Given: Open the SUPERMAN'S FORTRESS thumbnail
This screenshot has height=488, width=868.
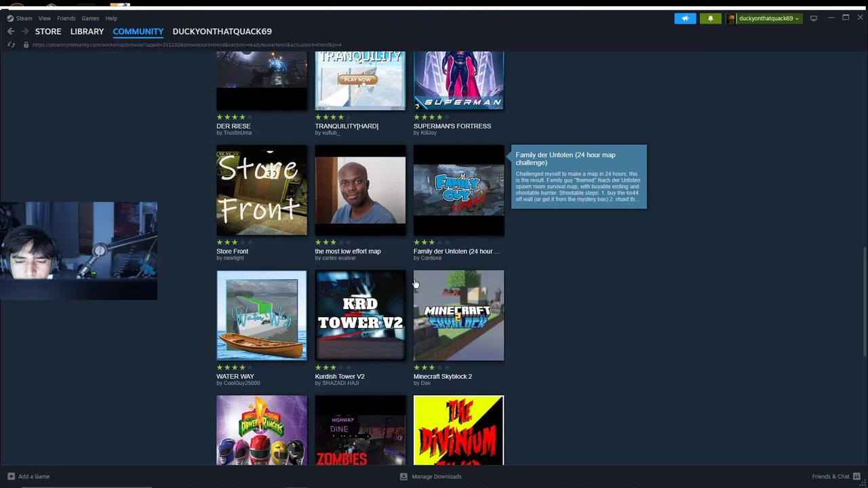Looking at the screenshot, I should click(x=459, y=81).
